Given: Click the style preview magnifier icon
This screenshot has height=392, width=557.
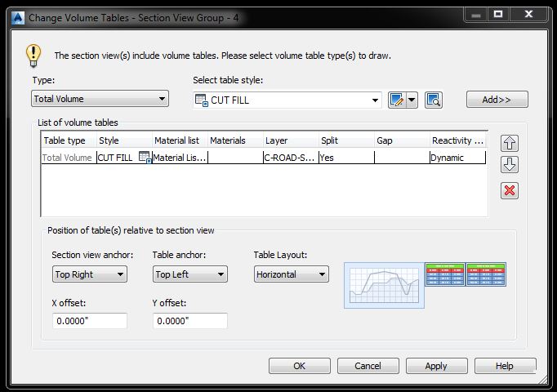Looking at the screenshot, I should click(434, 100).
